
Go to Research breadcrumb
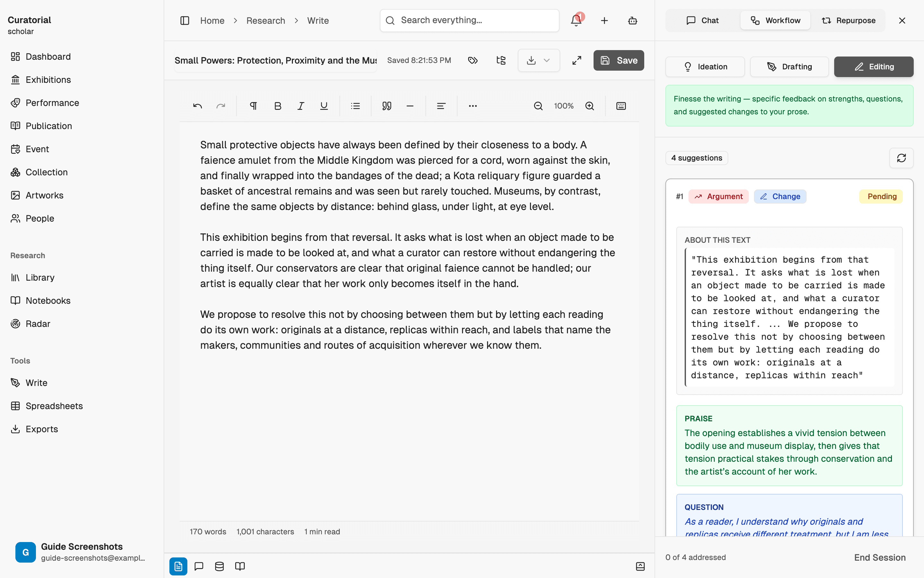(266, 21)
